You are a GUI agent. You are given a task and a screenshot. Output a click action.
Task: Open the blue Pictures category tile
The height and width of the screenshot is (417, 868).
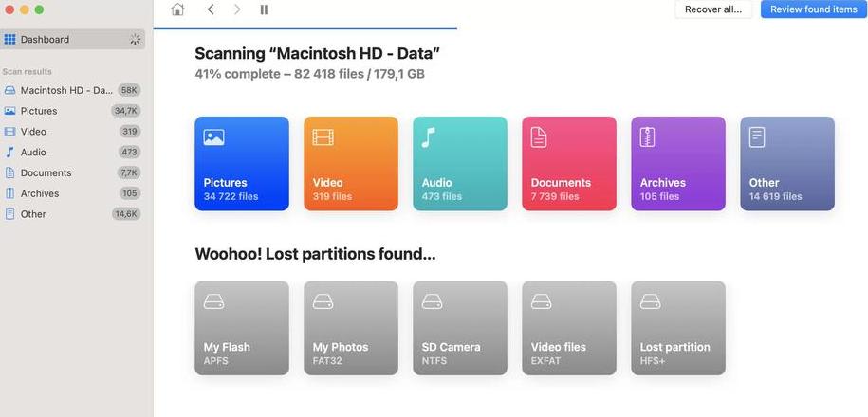[x=242, y=164]
